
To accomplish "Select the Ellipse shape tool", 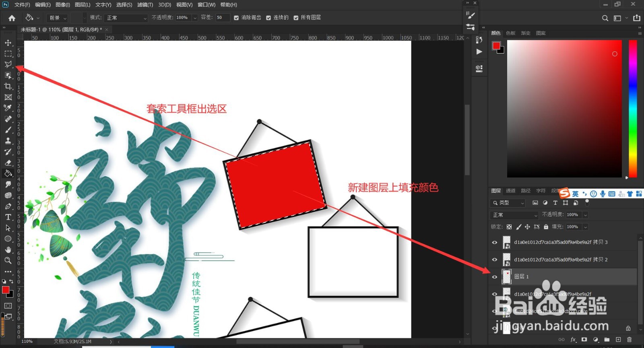I will pyautogui.click(x=8, y=239).
